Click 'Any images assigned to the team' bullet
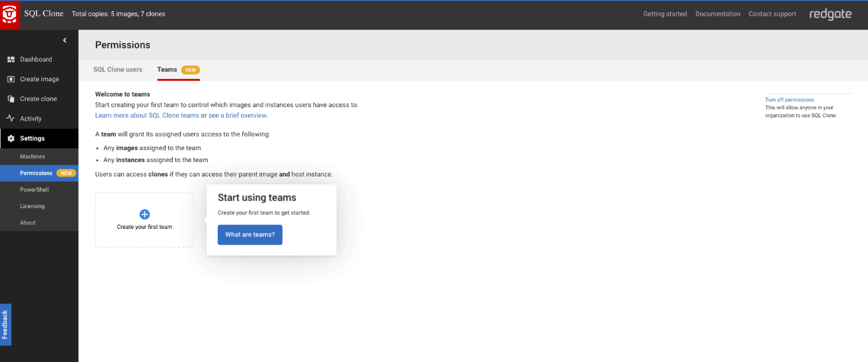Viewport: 868px width, 362px height. (152, 148)
